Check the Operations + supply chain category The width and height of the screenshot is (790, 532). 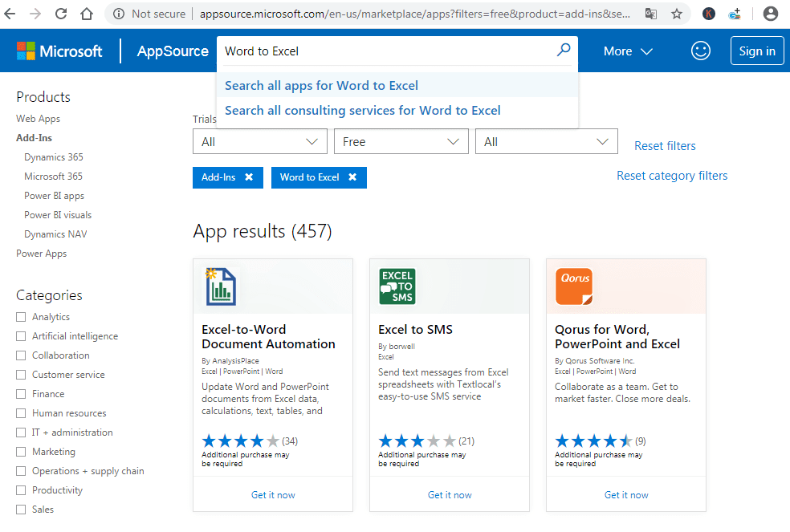coord(21,471)
